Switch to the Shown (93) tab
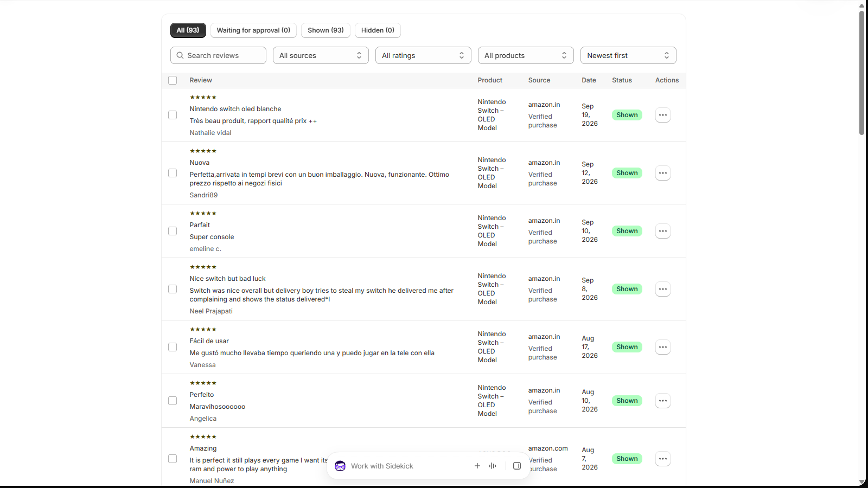Screen dimensions: 868x488 pyautogui.click(x=325, y=30)
